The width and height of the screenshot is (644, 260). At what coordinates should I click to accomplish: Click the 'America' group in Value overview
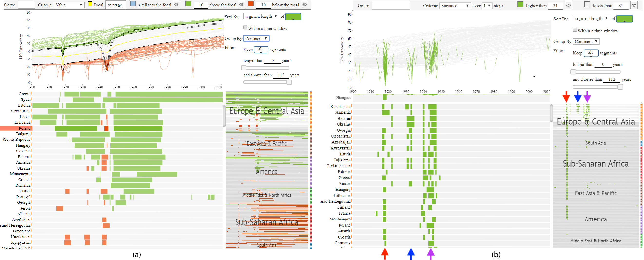point(266,172)
